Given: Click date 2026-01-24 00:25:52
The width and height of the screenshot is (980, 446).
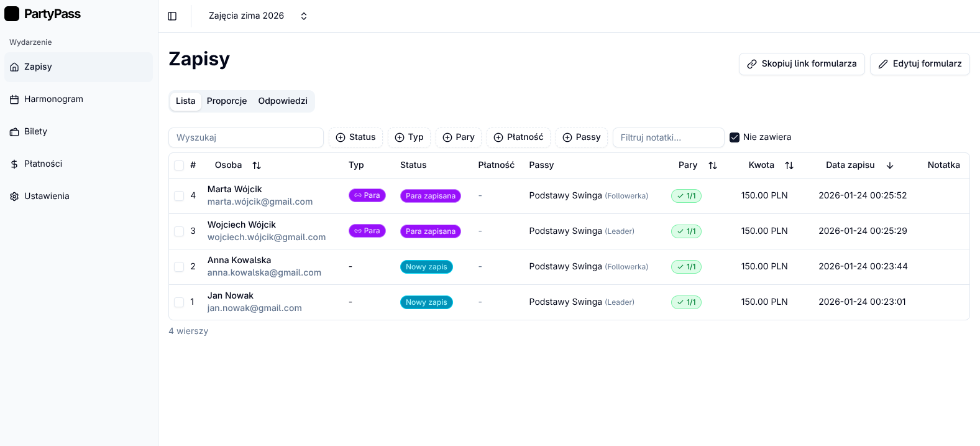Looking at the screenshot, I should coord(863,196).
